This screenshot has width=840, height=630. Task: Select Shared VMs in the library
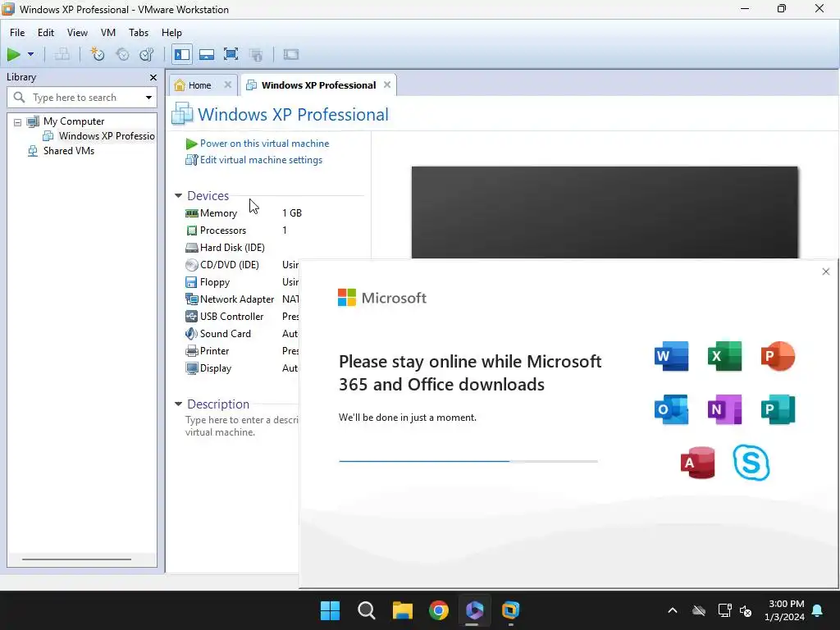[69, 151]
